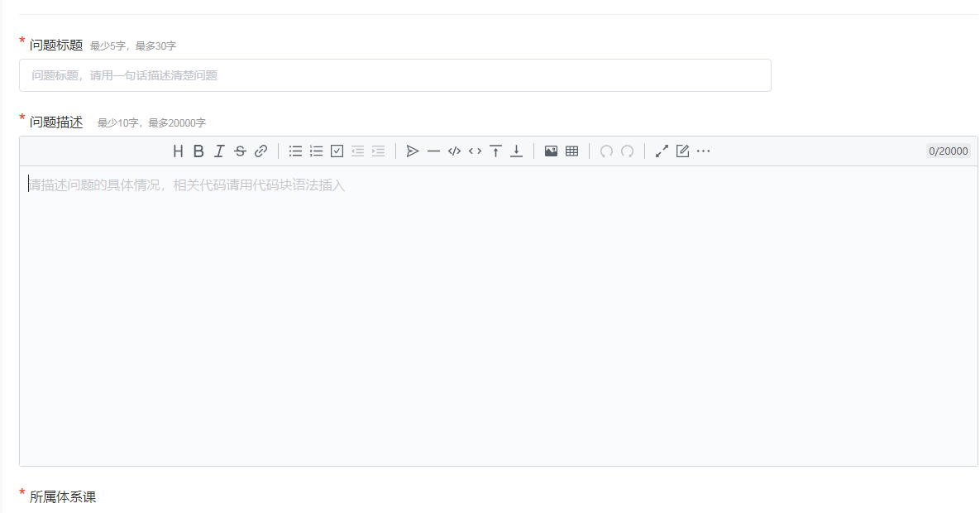Open more options with the three dots
Image resolution: width=980 pixels, height=513 pixels.
(x=703, y=151)
